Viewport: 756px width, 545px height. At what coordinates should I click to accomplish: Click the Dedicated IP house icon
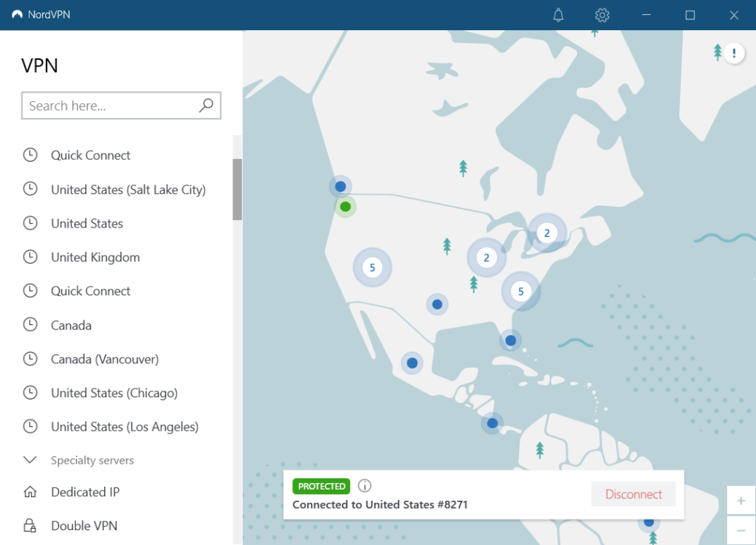30,492
